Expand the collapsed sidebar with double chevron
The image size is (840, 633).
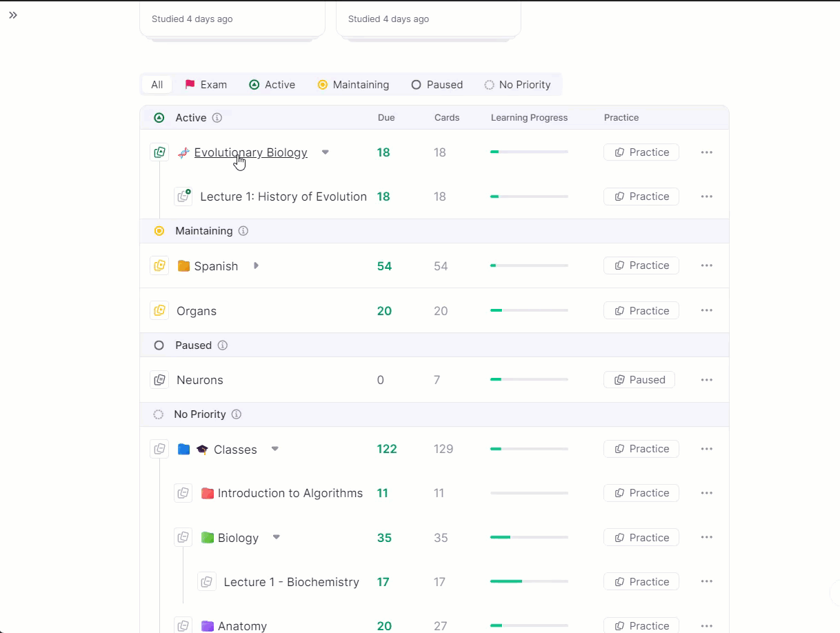click(13, 15)
